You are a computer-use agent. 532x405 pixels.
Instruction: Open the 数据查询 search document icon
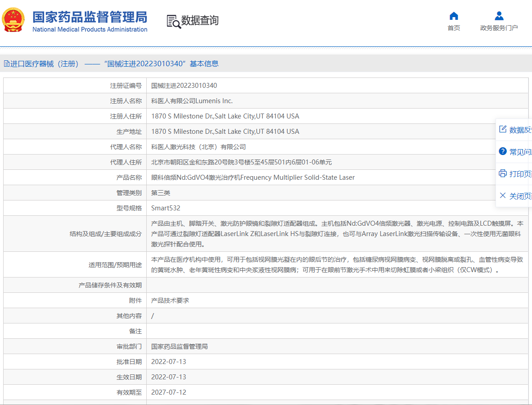tap(174, 21)
